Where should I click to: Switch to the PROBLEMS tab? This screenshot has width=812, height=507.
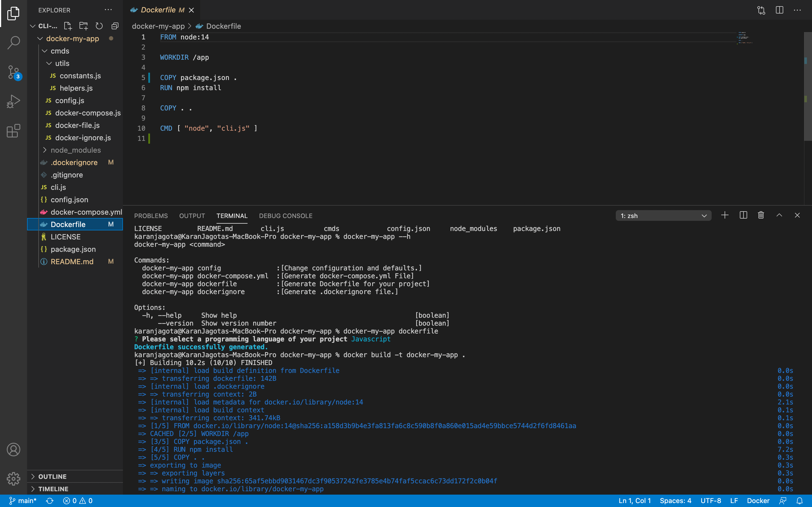151,215
